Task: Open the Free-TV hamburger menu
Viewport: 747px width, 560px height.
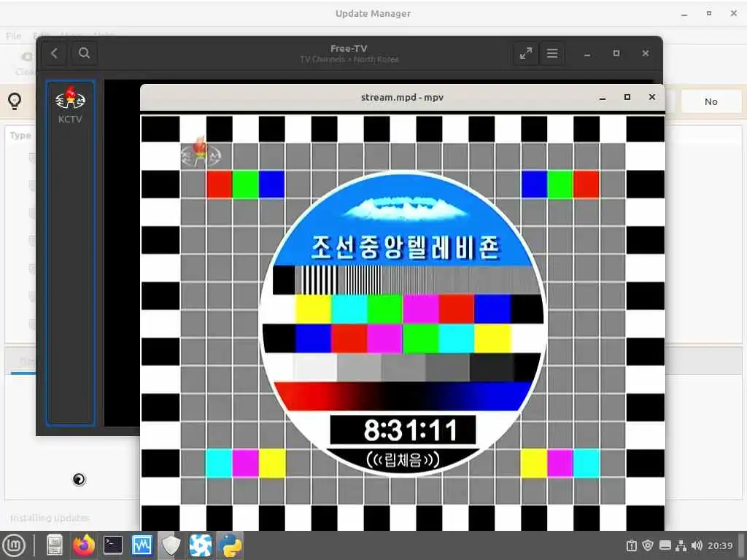Action: [552, 53]
